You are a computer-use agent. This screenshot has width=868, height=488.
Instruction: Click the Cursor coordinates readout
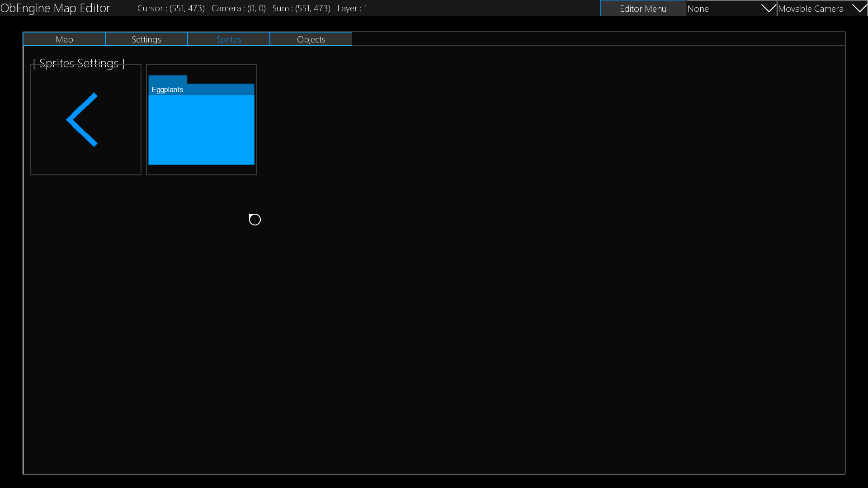(x=171, y=8)
